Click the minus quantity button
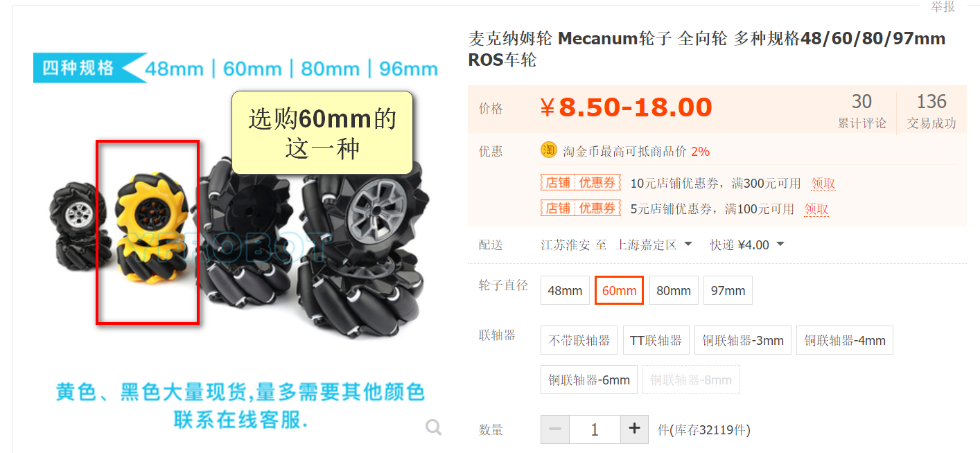The image size is (980, 453). [x=555, y=429]
